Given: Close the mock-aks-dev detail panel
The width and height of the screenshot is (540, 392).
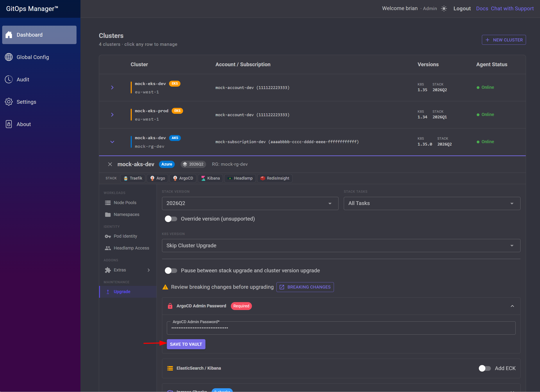Looking at the screenshot, I should pyautogui.click(x=110, y=164).
